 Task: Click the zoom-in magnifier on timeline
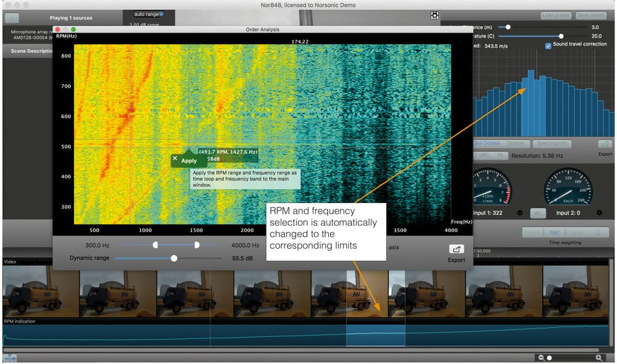coord(598,358)
